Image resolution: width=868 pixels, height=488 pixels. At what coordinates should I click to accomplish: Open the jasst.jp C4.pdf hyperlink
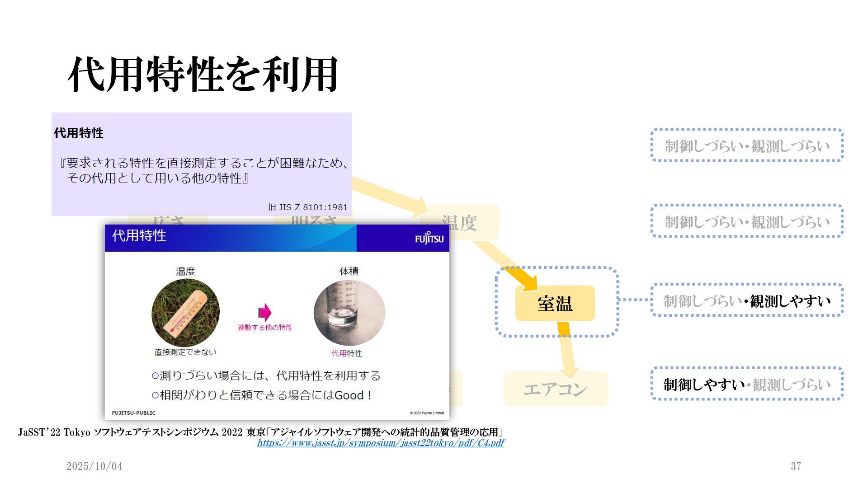tap(380, 443)
